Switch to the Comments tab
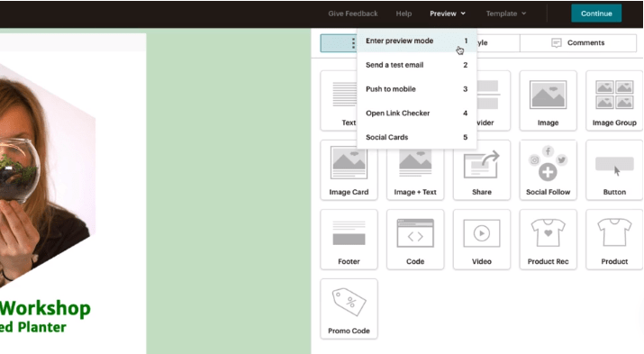The image size is (644, 354). tap(578, 42)
